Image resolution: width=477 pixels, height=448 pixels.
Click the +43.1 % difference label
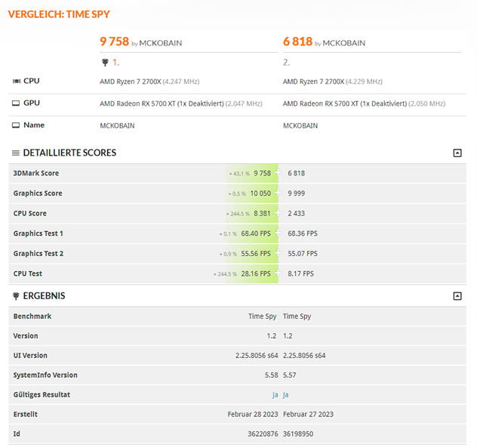(x=239, y=173)
